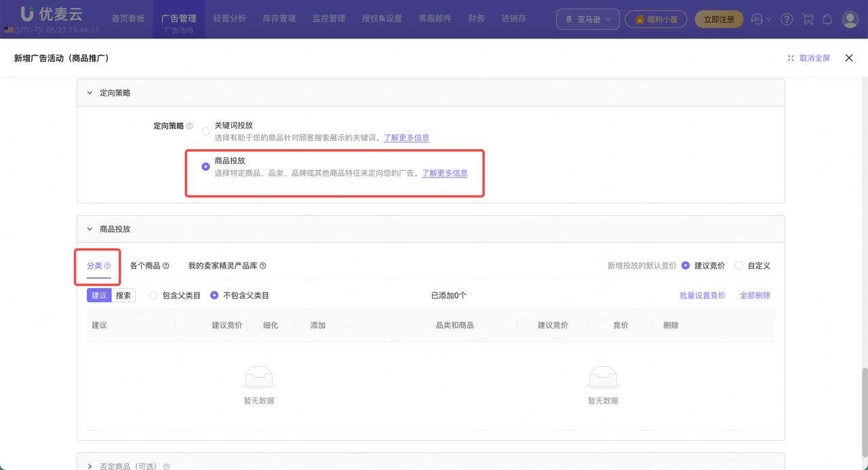Click the 竞价 column header
This screenshot has height=470, width=868.
(x=620, y=326)
